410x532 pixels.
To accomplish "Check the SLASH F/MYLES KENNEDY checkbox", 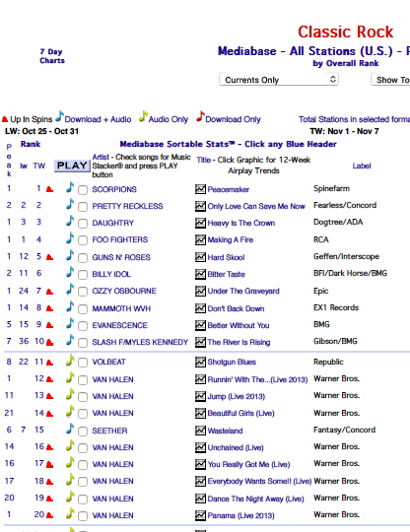I will click(x=83, y=343).
